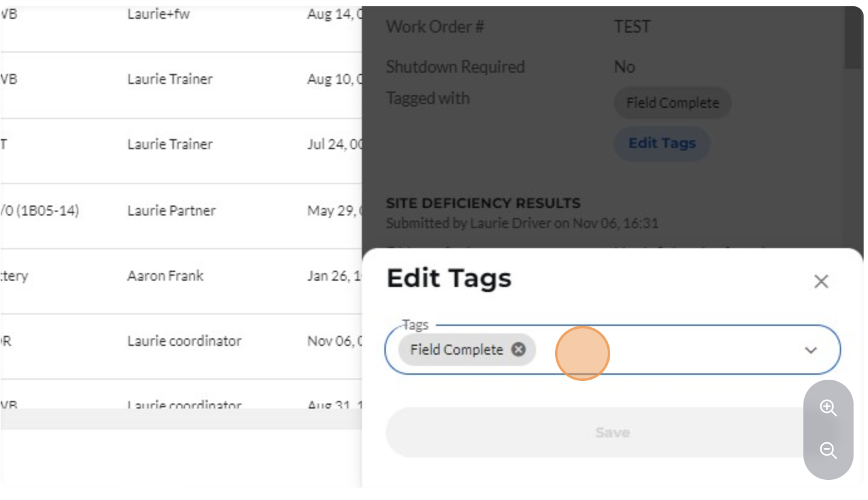The image size is (868, 500).
Task: Expand the Tags dropdown arrow
Action: (811, 350)
